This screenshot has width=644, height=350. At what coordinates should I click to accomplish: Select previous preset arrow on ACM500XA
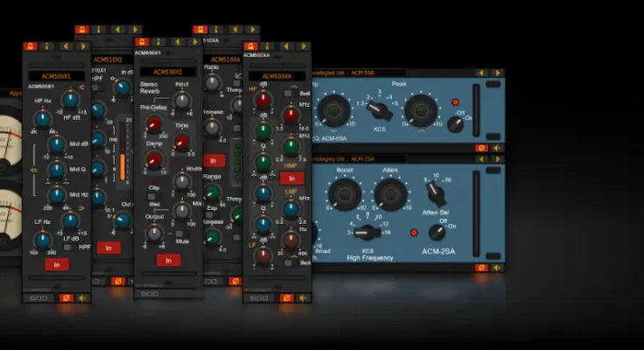coord(286,46)
